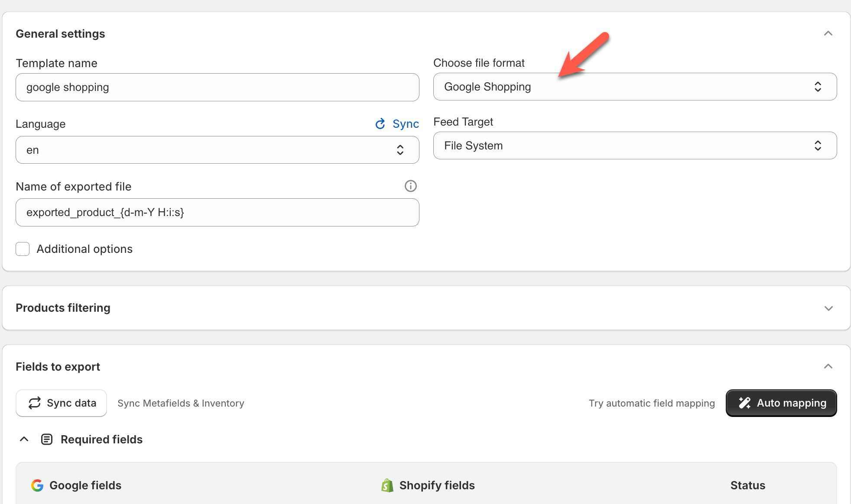
Task: Click the Status column header
Action: (747, 485)
